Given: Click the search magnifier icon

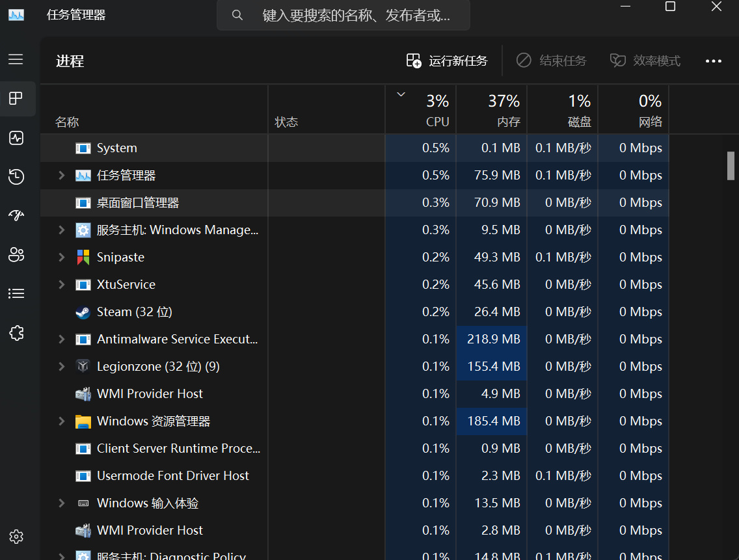Looking at the screenshot, I should click(237, 15).
